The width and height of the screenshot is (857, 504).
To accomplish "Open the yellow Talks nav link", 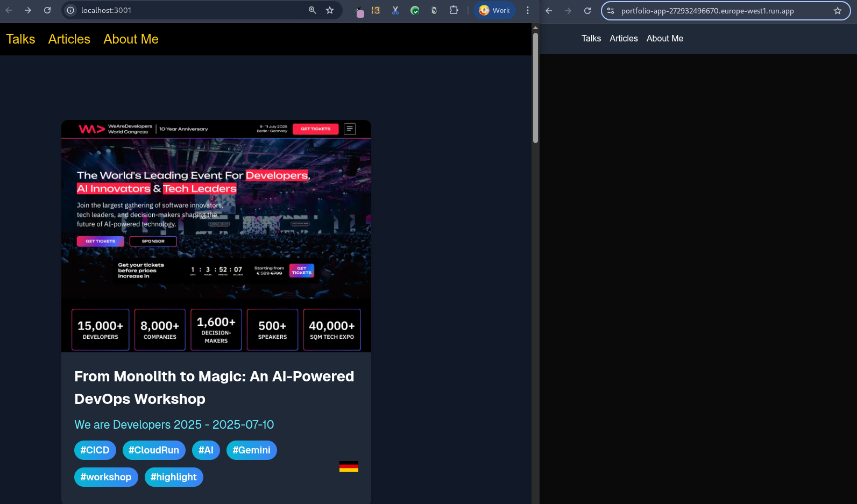I will tap(20, 39).
